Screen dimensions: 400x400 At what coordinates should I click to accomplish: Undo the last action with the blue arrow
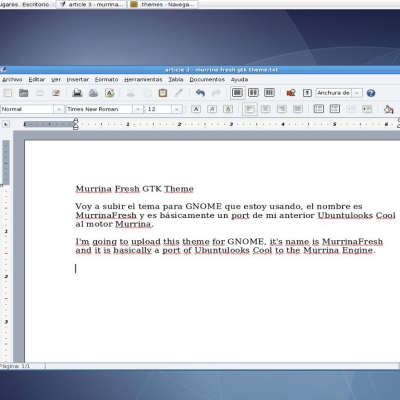coord(200,93)
